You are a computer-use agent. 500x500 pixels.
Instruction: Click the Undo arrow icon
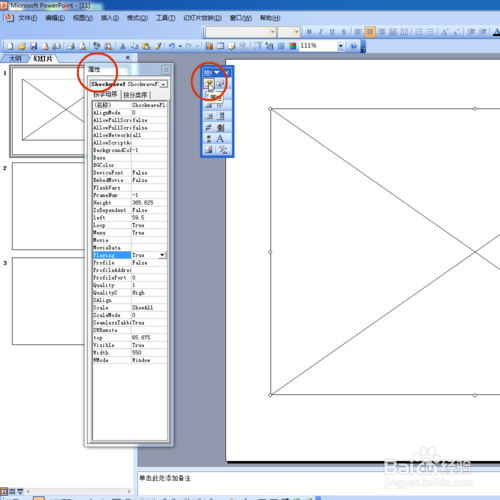172,46
